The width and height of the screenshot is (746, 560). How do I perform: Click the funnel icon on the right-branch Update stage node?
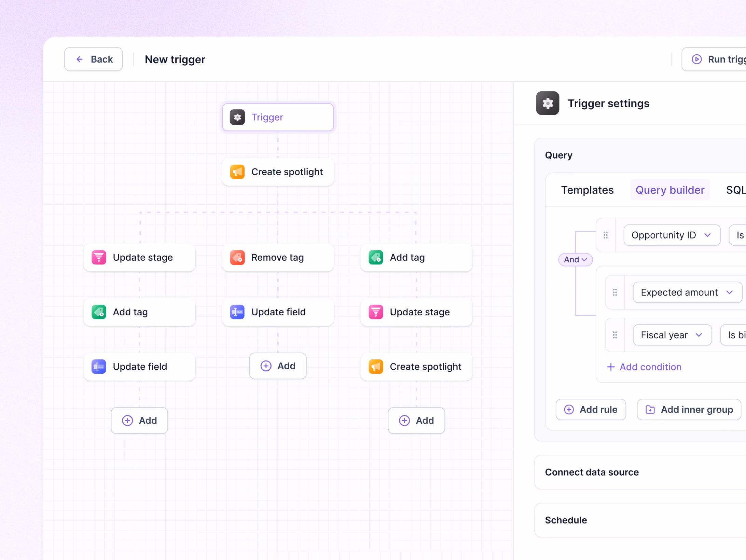(376, 312)
